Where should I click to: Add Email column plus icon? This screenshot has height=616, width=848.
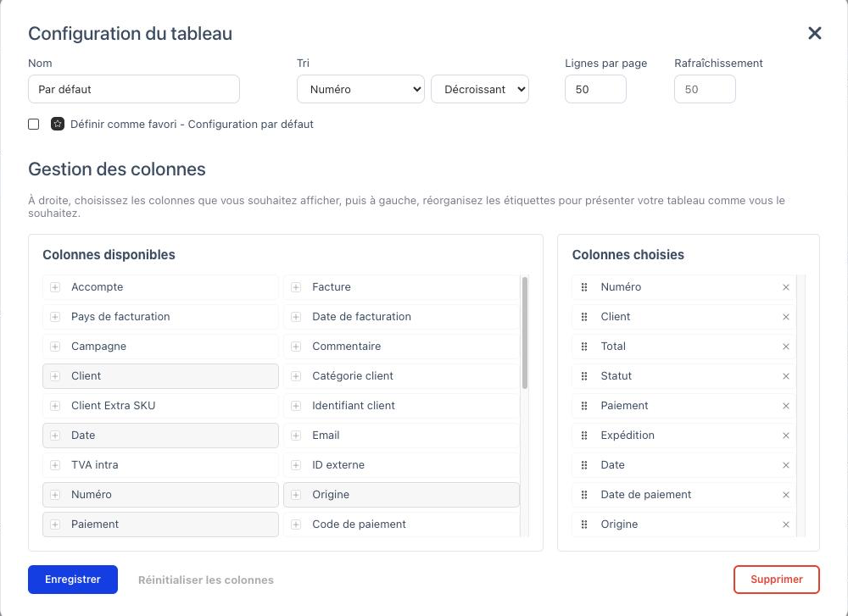pyautogui.click(x=296, y=436)
